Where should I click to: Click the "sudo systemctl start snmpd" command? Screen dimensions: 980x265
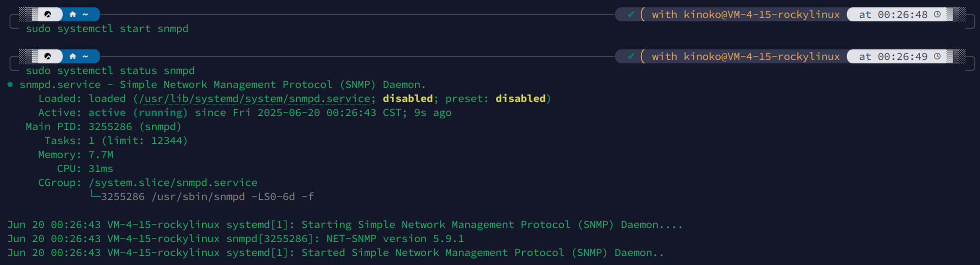coord(107,28)
